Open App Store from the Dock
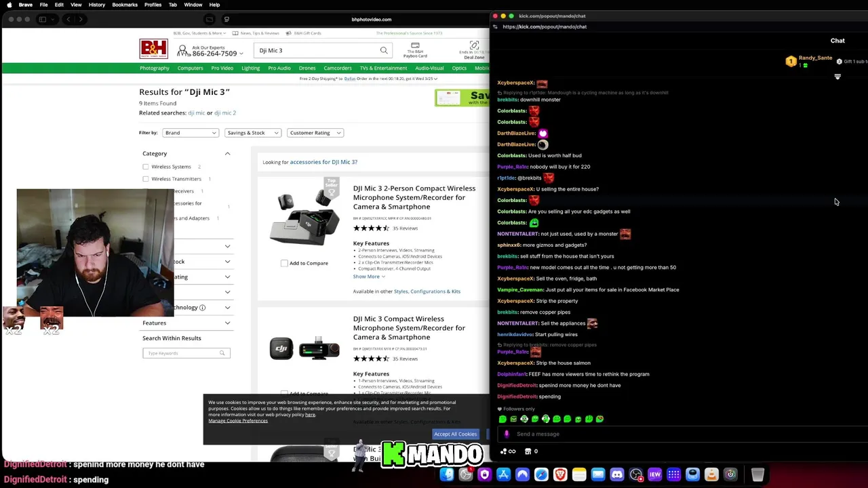 point(503,474)
